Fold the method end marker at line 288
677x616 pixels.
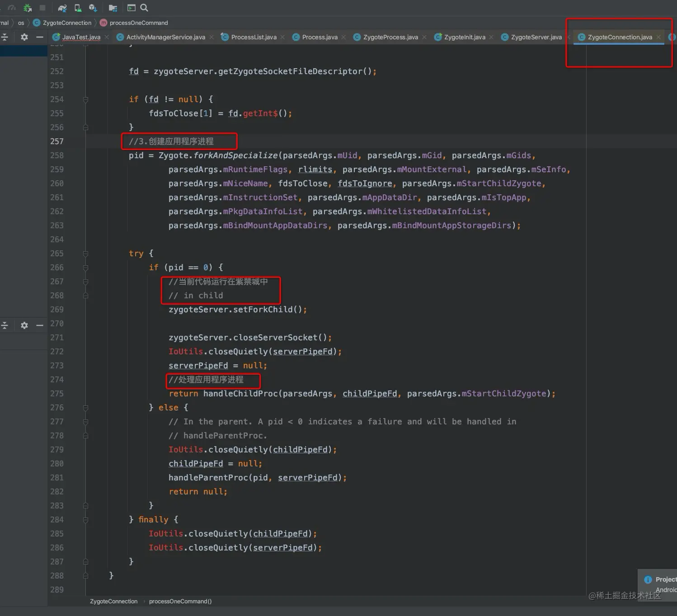pyautogui.click(x=85, y=576)
